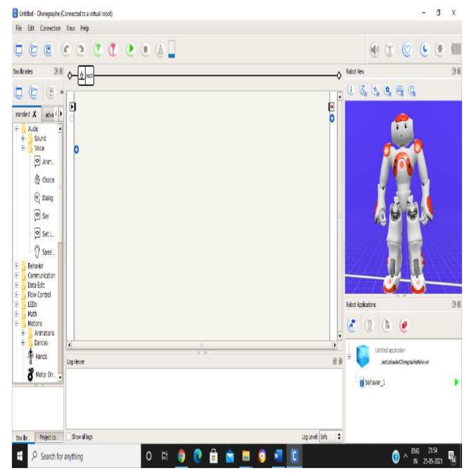Open the debug warning triangle icon
The width and height of the screenshot is (466, 476).
point(160,50)
